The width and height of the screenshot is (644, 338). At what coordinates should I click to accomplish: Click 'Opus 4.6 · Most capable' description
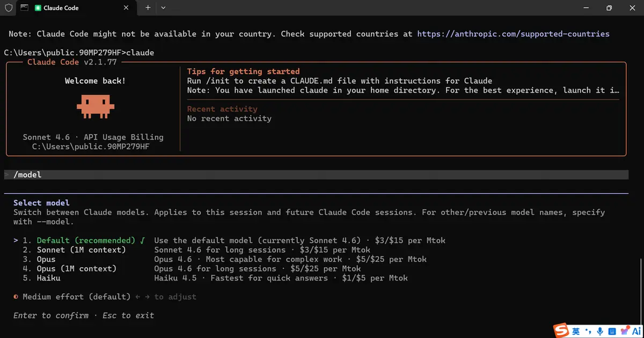(x=290, y=259)
